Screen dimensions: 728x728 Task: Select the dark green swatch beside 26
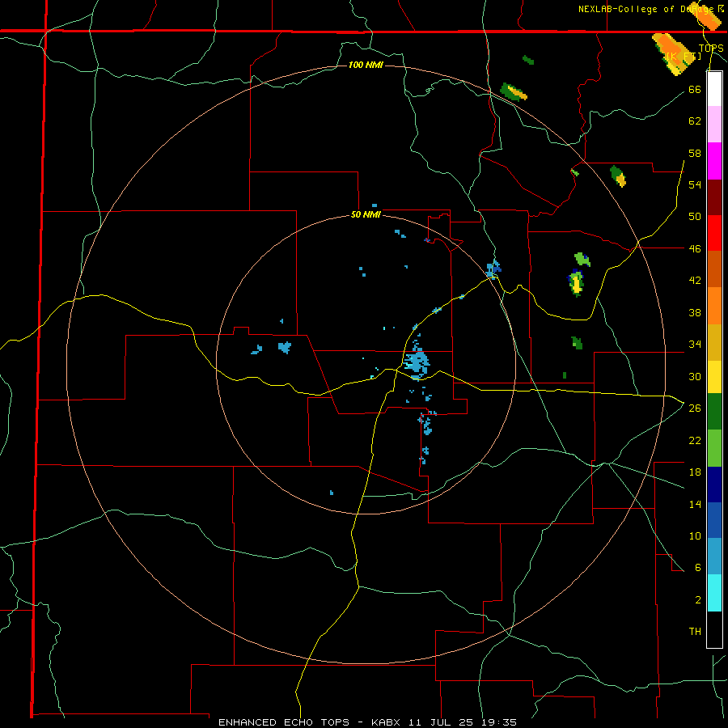click(714, 412)
